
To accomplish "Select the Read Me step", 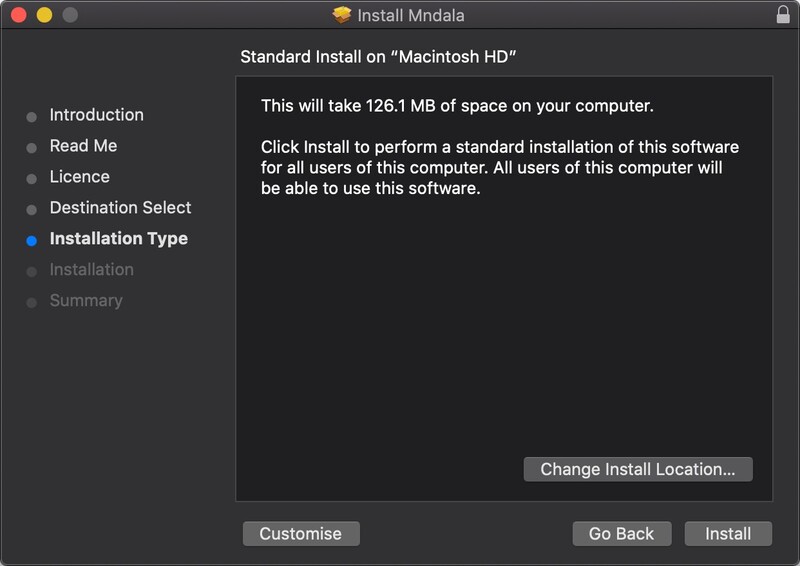I will tap(83, 146).
